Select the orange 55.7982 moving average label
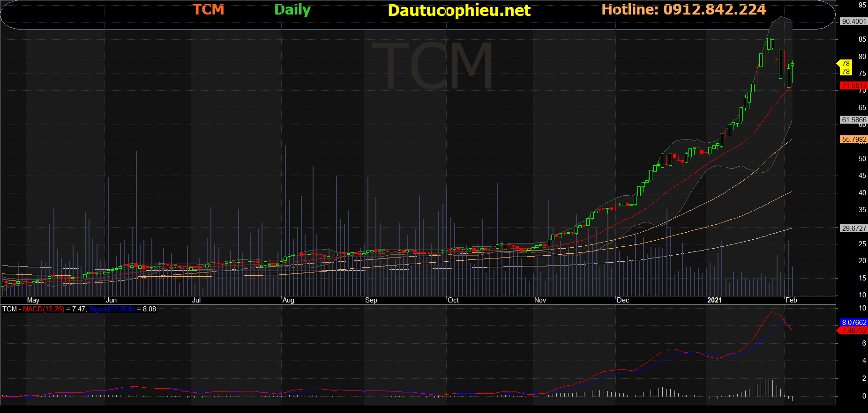 click(853, 140)
